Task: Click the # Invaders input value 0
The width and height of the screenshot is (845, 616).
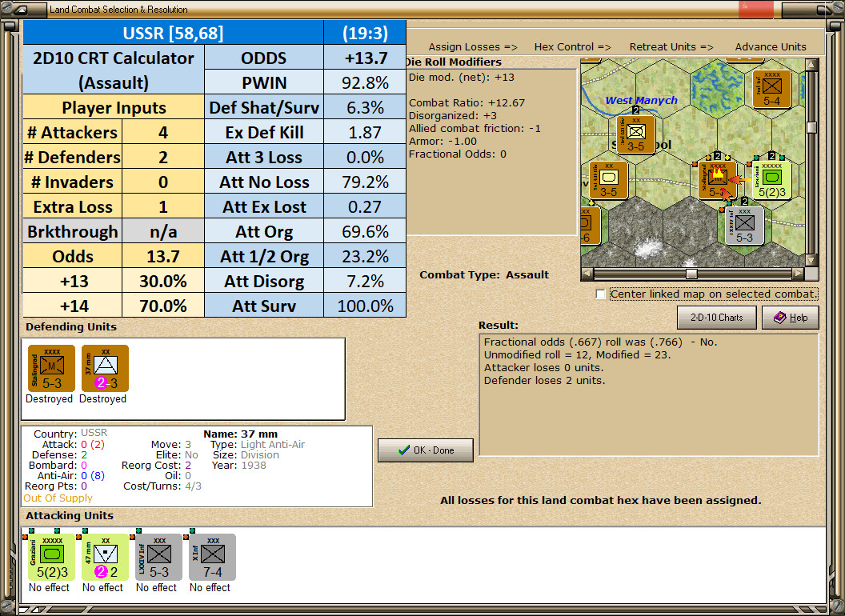Action: [163, 182]
